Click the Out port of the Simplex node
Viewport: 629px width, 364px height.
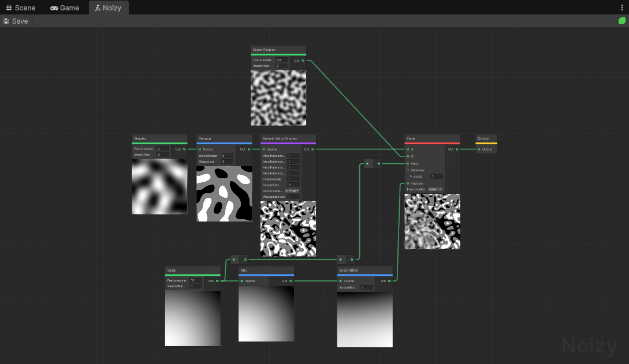pyautogui.click(x=184, y=149)
